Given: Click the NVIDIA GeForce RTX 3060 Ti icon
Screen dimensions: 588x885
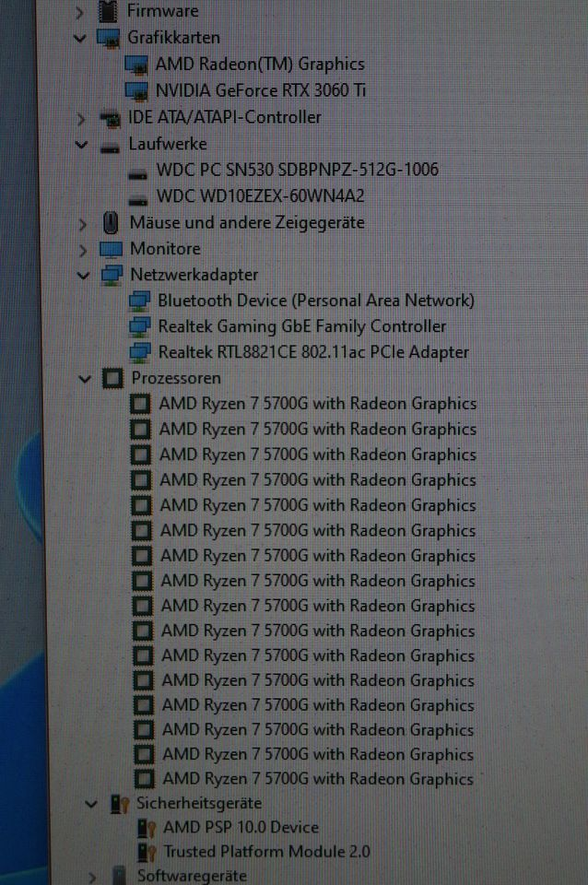Looking at the screenshot, I should tap(136, 91).
